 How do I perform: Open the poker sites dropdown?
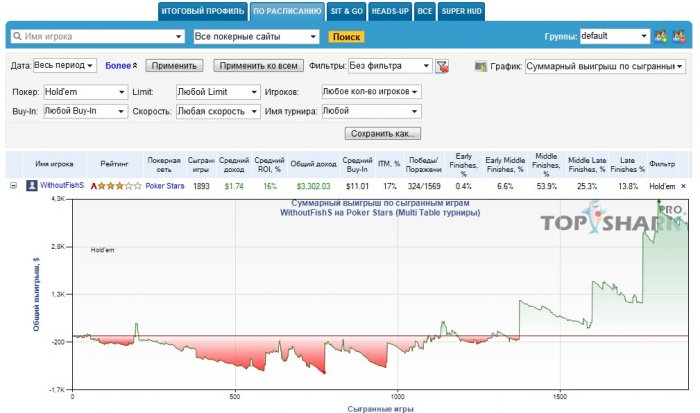pos(256,36)
